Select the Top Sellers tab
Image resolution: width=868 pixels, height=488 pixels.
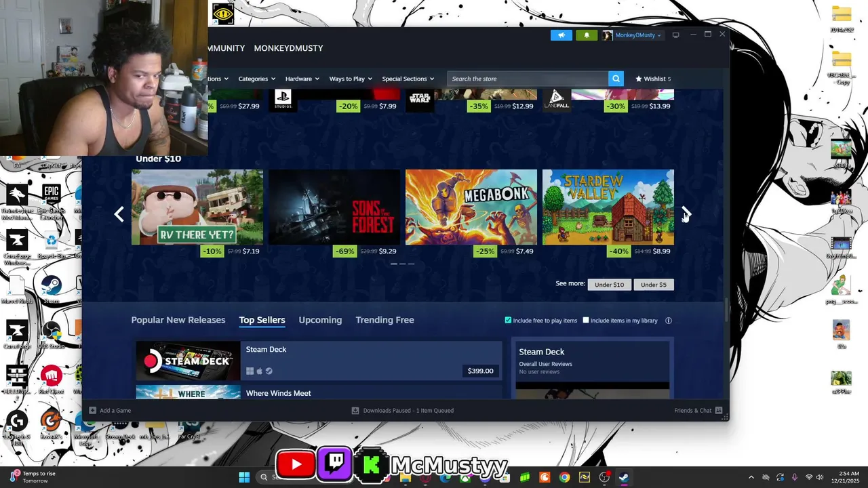(262, 320)
